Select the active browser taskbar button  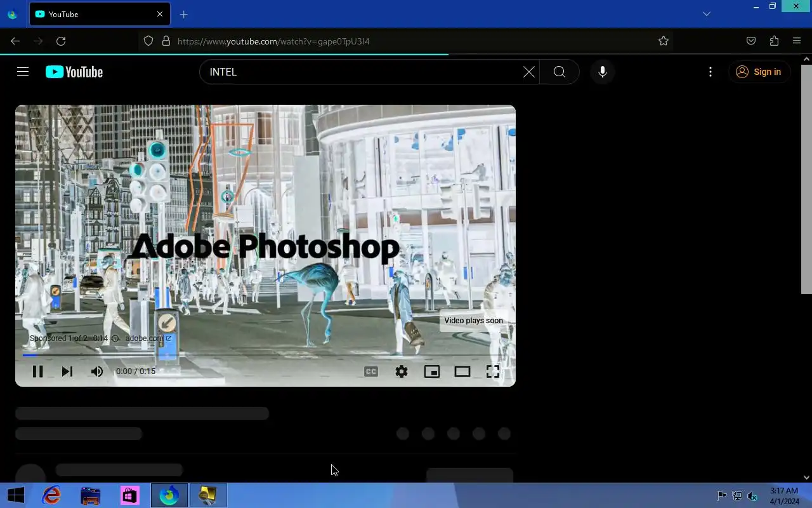coord(169,495)
